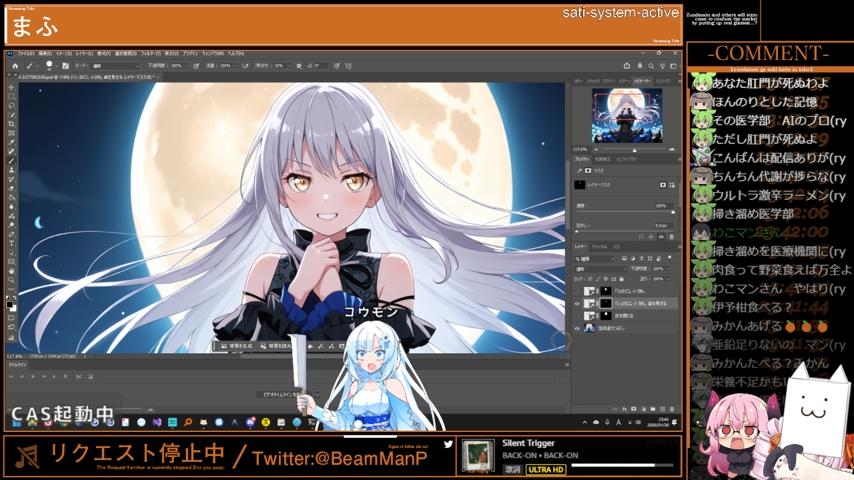Switch to the Channels tab (チャンネル)

[599, 246]
